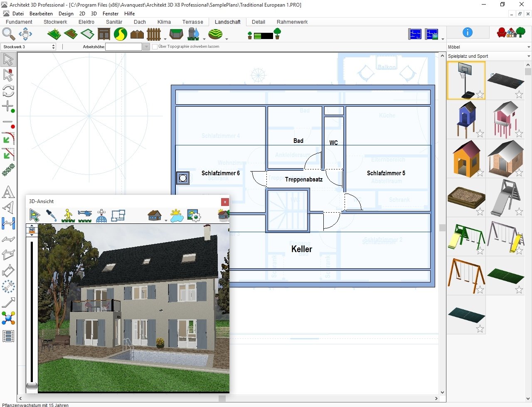The height and width of the screenshot is (407, 532).
Task: Adjust the plant growth green slider
Action: 264,36
